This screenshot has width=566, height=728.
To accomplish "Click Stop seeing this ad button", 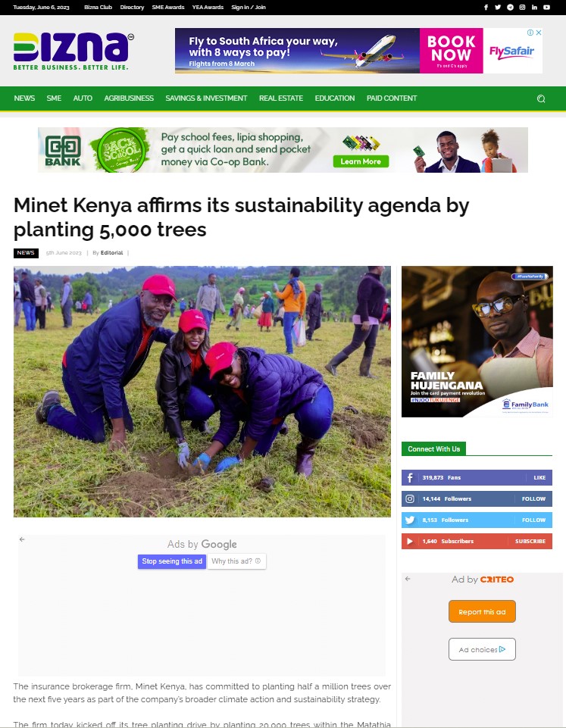I will pyautogui.click(x=172, y=561).
